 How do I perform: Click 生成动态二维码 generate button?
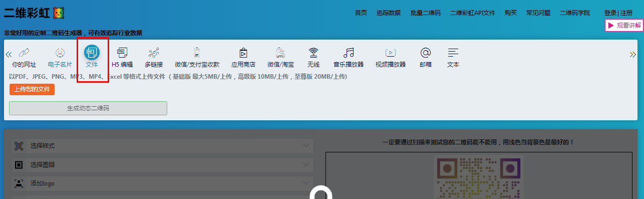(88, 108)
